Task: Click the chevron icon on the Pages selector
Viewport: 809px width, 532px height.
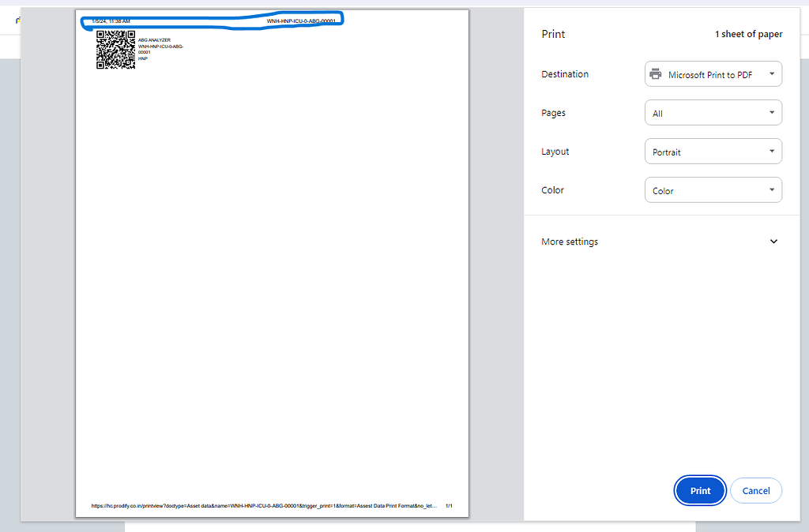Action: click(x=772, y=112)
